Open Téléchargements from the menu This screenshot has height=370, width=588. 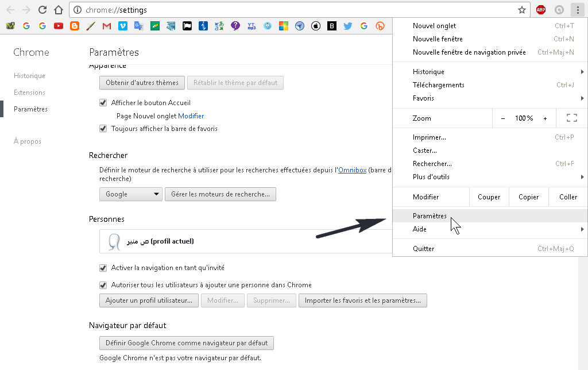[490, 85]
